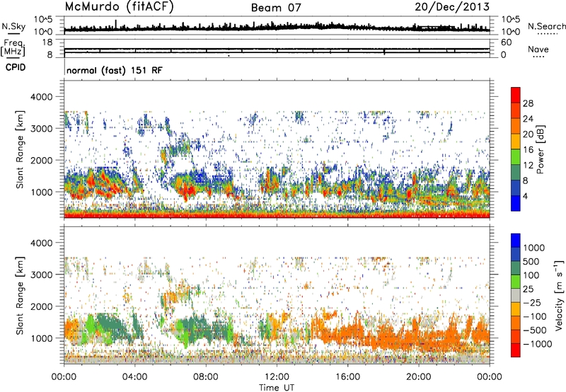Click the '20:00' time axis tick label
The height and width of the screenshot is (392, 566).
click(418, 377)
